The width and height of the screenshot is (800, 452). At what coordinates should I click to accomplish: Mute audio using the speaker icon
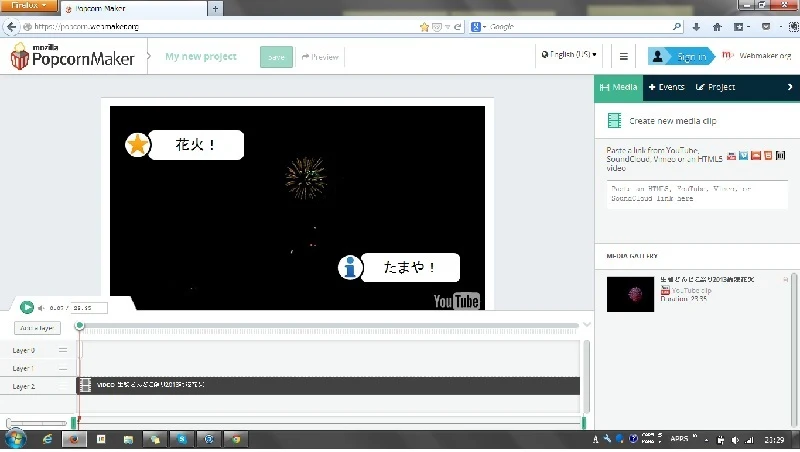41,308
